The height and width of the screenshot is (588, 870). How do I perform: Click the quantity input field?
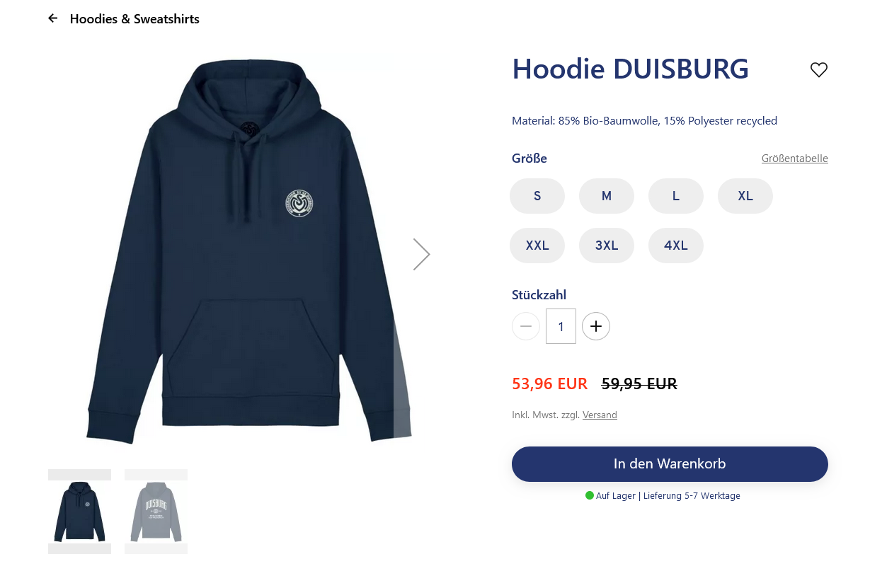561,326
